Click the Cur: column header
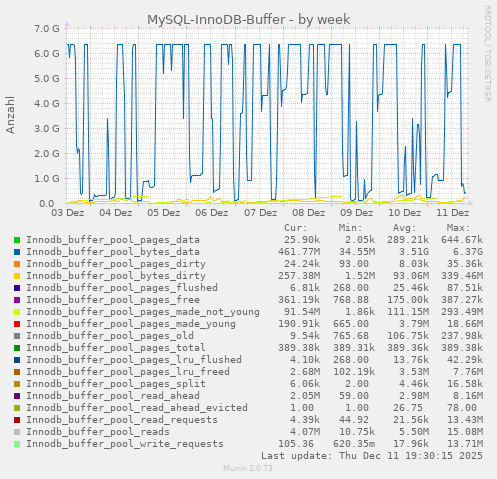The image size is (497, 479). tap(296, 228)
